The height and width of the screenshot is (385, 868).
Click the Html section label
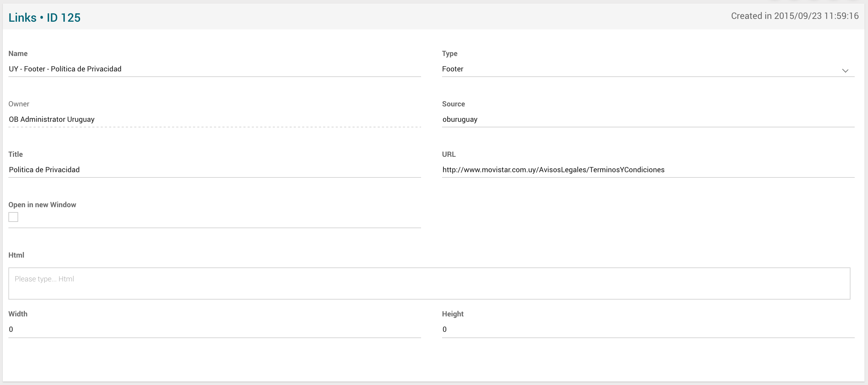point(16,255)
